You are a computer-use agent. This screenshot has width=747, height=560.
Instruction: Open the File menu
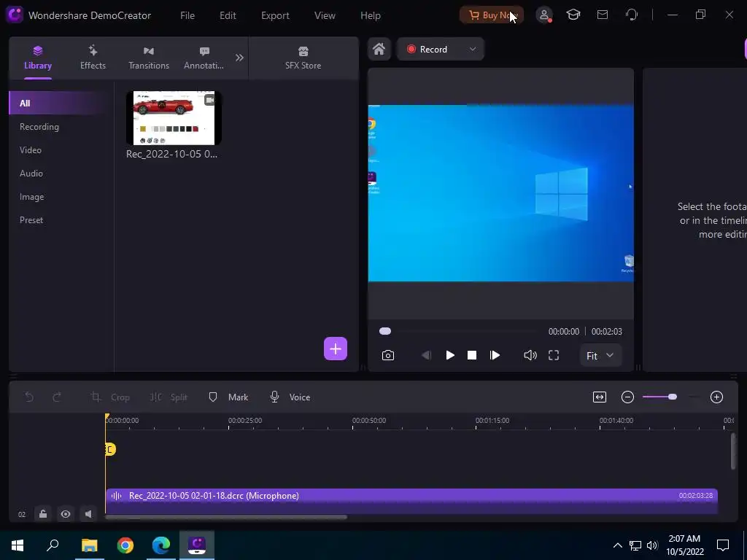pos(187,15)
